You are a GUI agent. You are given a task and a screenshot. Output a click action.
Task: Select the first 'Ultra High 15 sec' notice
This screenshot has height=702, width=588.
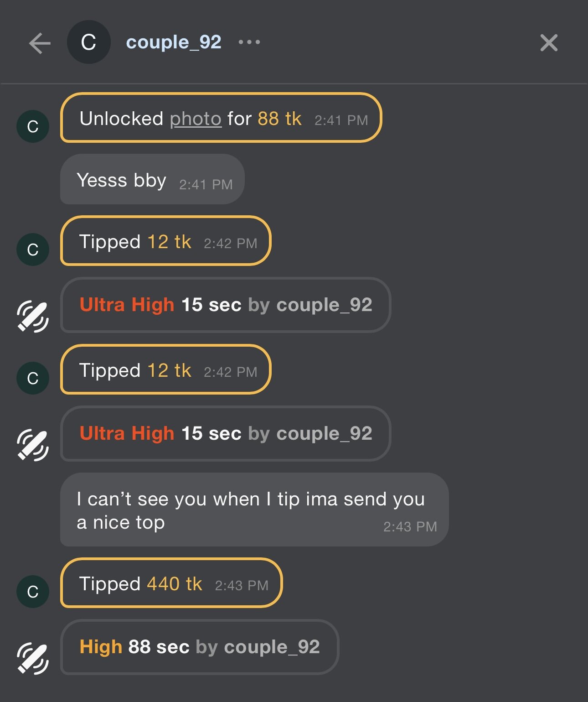tap(226, 305)
